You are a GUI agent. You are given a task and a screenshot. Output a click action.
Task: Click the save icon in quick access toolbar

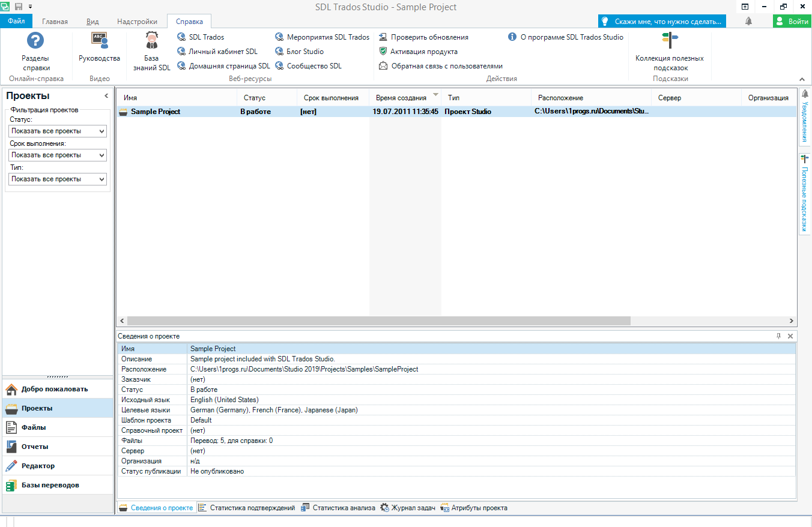click(18, 7)
